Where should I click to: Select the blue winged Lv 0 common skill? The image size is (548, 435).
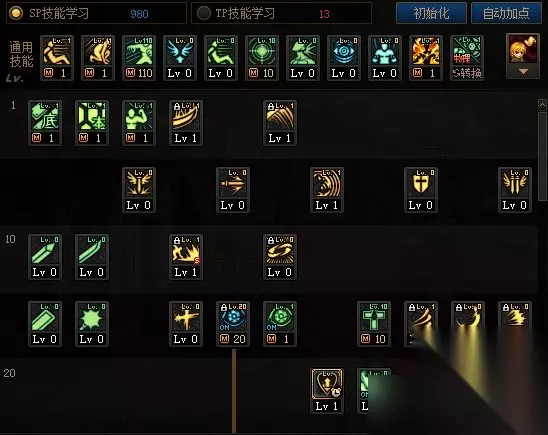(x=180, y=58)
